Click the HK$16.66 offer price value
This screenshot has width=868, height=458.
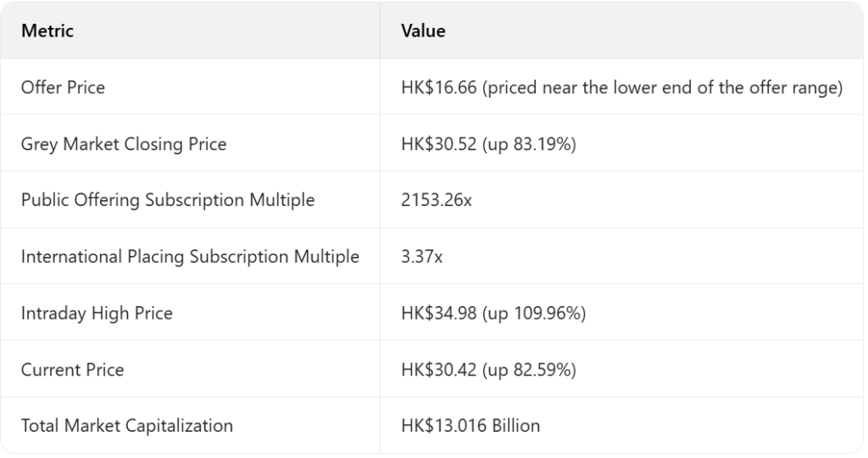pyautogui.click(x=439, y=87)
